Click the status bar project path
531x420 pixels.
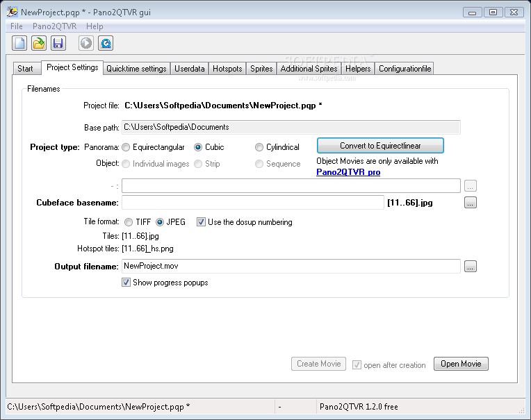[99, 407]
